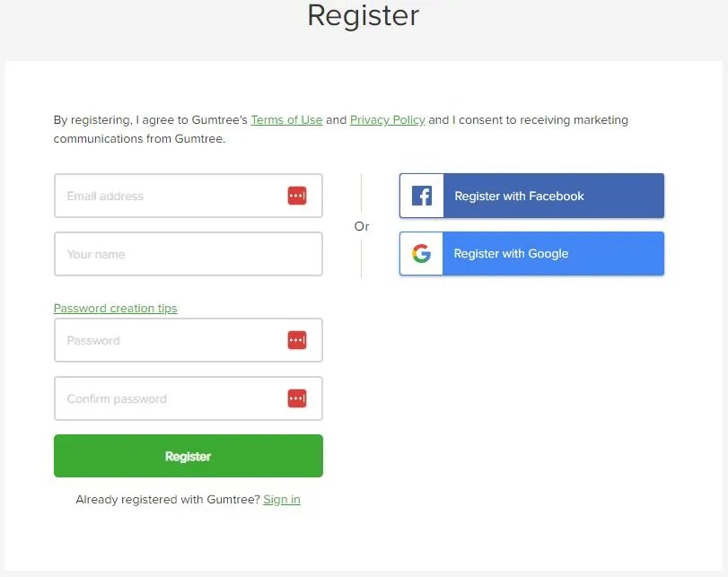
Task: Click the LastPass icon in the email field
Action: pyautogui.click(x=297, y=195)
